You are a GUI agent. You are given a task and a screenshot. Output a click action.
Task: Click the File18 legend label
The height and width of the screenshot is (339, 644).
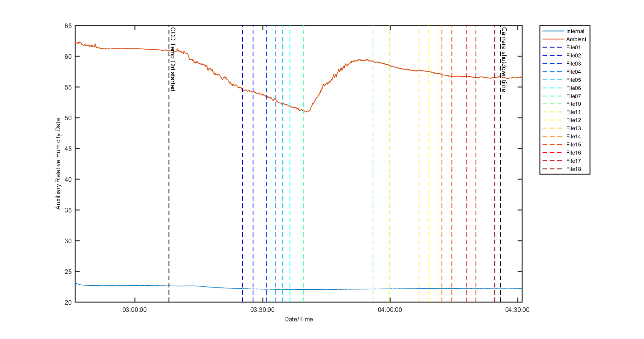tap(573, 169)
